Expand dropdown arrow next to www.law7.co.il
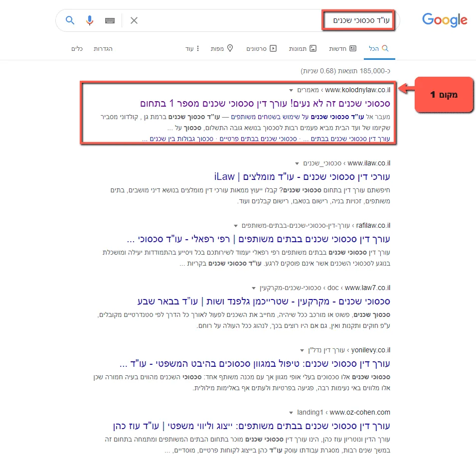Viewport: 476px width, 454px height. tap(254, 288)
